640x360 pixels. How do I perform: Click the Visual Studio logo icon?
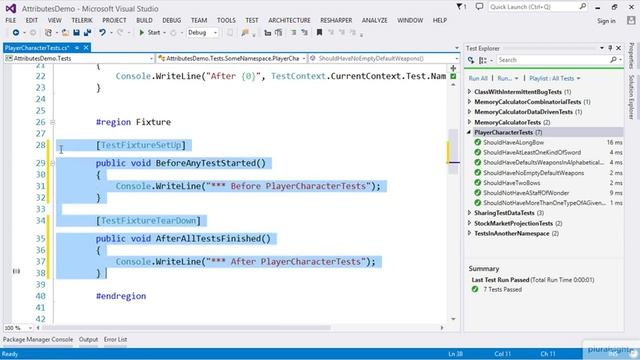11,8
